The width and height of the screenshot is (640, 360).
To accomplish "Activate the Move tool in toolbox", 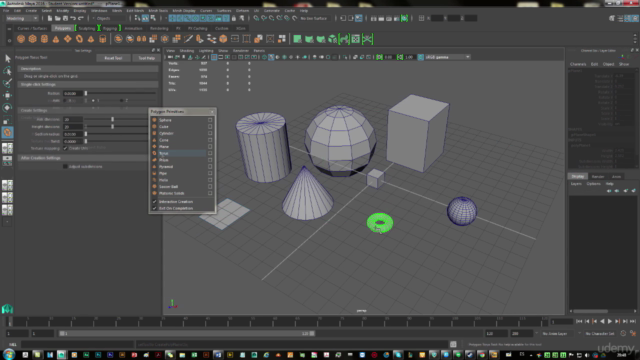I will pyautogui.click(x=7, y=96).
